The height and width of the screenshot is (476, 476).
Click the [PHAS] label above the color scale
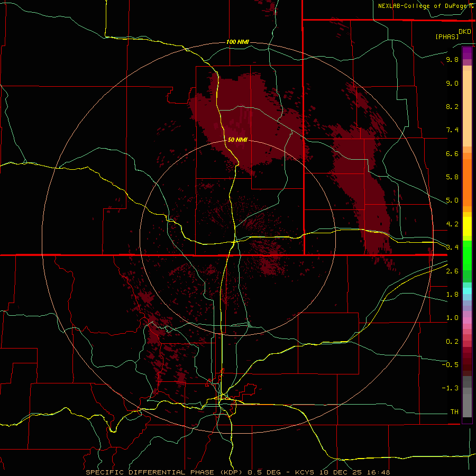[x=447, y=36]
